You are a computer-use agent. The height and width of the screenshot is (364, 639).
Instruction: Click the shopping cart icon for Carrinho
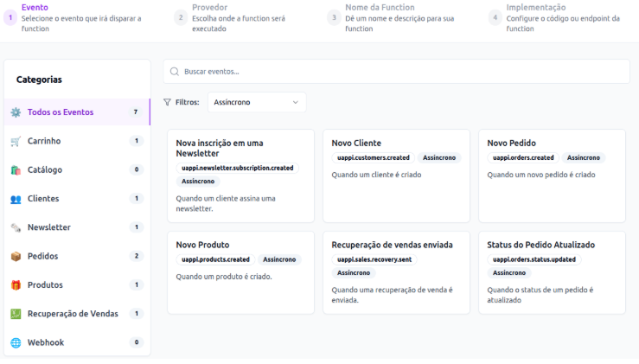pyautogui.click(x=16, y=141)
